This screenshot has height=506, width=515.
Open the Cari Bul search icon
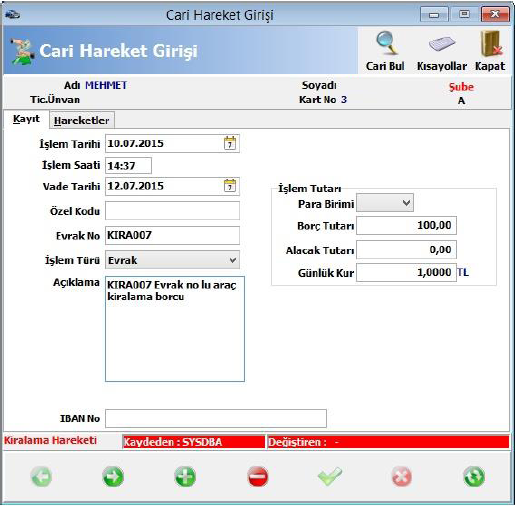(x=387, y=43)
